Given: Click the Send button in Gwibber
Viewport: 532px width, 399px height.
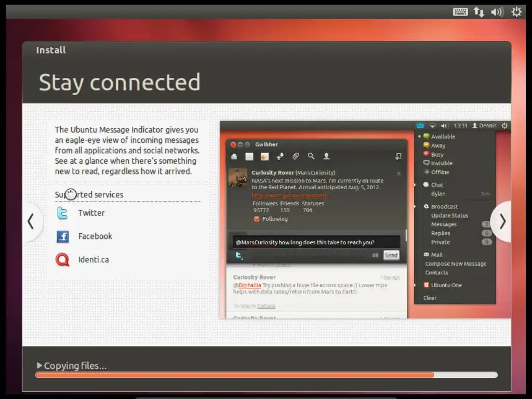Looking at the screenshot, I should click(391, 255).
